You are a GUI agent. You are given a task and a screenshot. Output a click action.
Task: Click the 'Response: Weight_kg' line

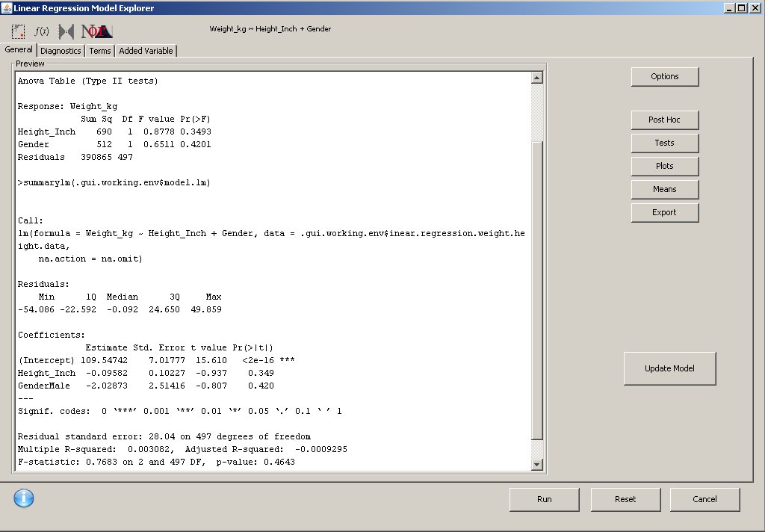coord(67,106)
